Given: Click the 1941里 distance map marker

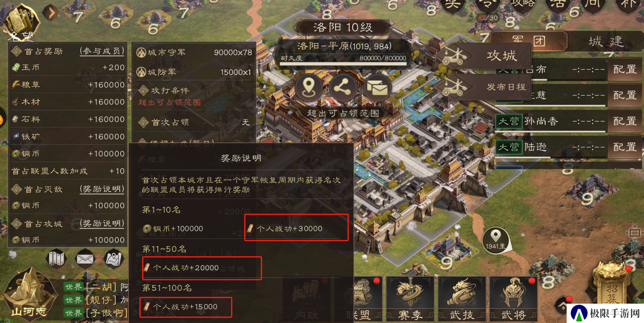Looking at the screenshot, I should click(495, 241).
